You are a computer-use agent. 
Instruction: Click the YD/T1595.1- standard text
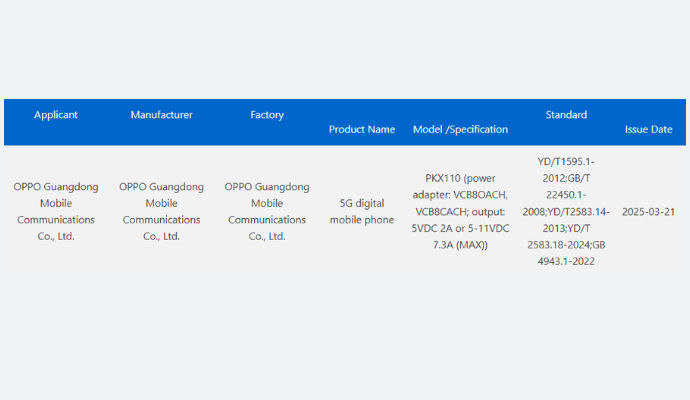[566, 161]
